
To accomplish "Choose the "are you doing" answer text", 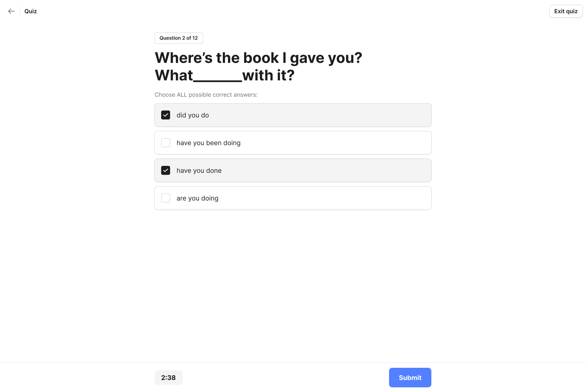I will [x=197, y=198].
